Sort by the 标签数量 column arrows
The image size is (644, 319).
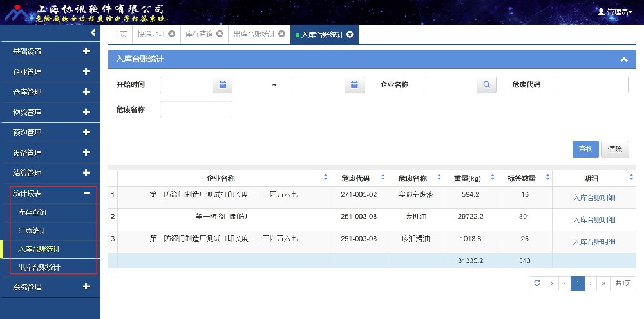point(547,177)
